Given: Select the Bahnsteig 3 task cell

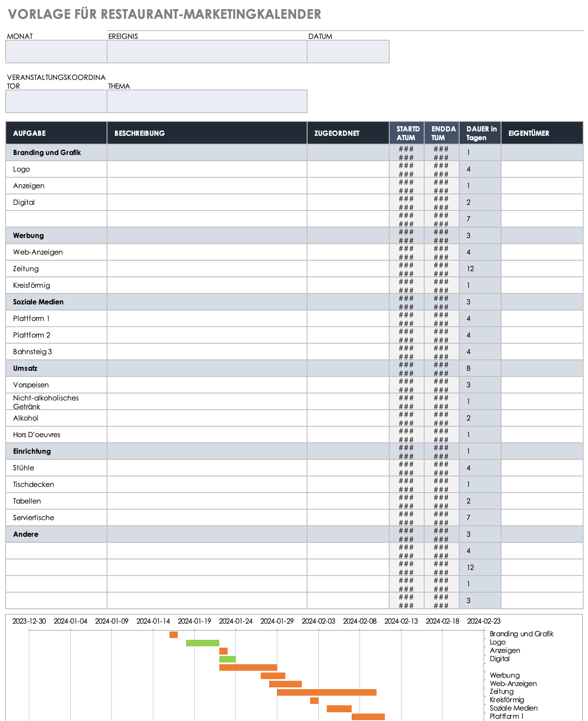Looking at the screenshot, I should (x=56, y=352).
